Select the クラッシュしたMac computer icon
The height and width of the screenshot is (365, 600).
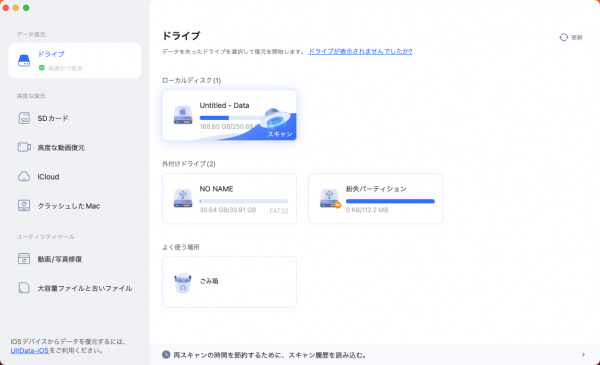pos(24,205)
